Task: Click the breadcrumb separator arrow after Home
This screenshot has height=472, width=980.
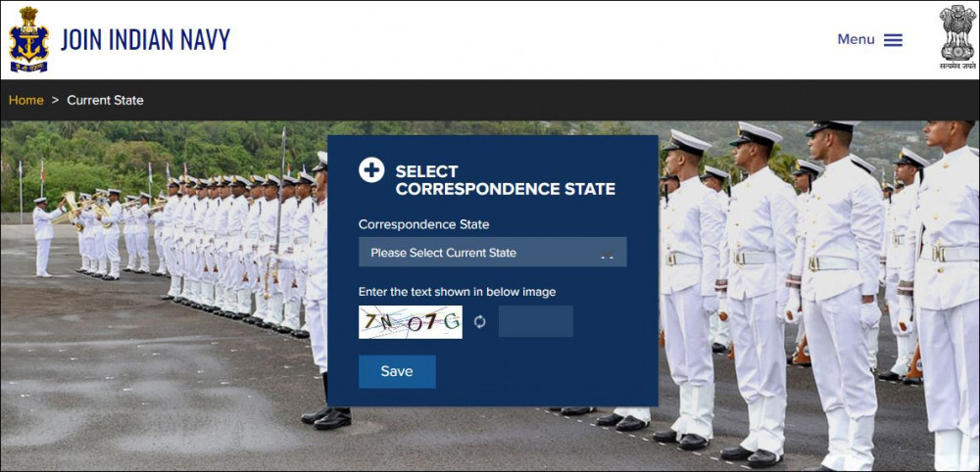Action: (x=55, y=100)
